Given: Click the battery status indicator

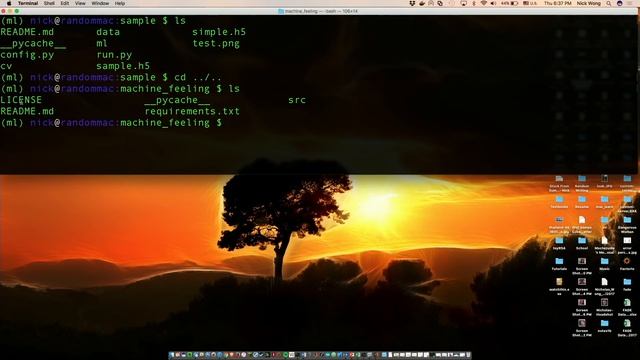Looking at the screenshot, I should [x=510, y=3].
